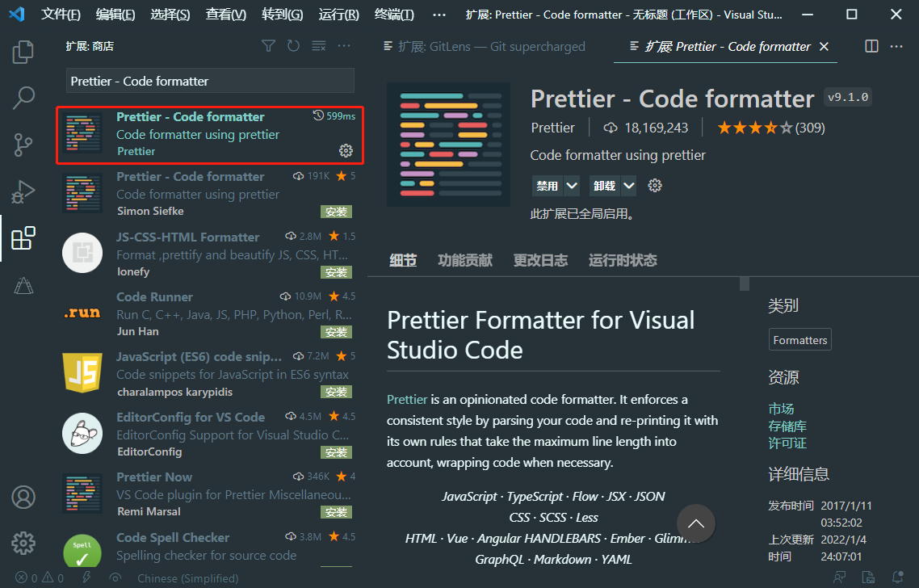Screen dimensions: 919x588
Task: Close the Prettier extension tab
Action: tap(824, 46)
